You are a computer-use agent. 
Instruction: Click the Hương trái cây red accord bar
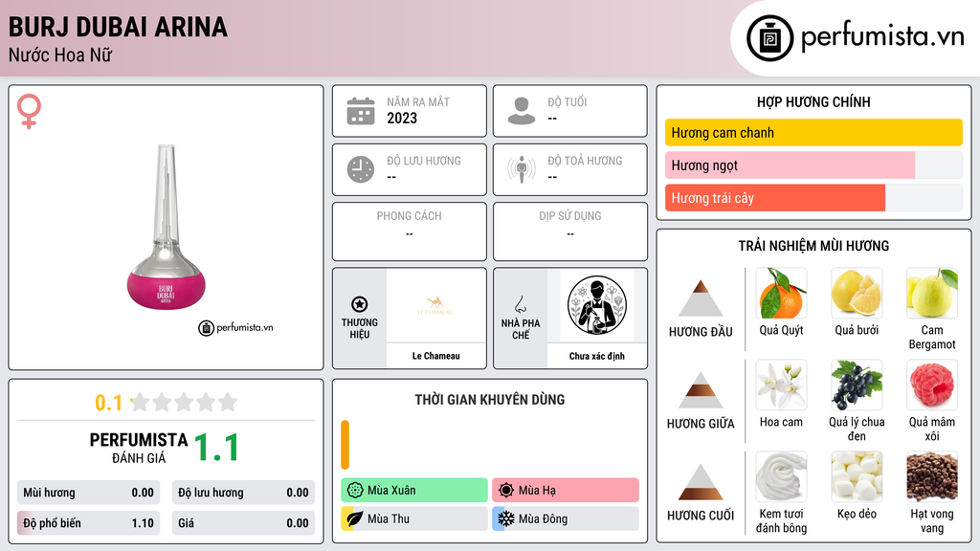tap(775, 198)
